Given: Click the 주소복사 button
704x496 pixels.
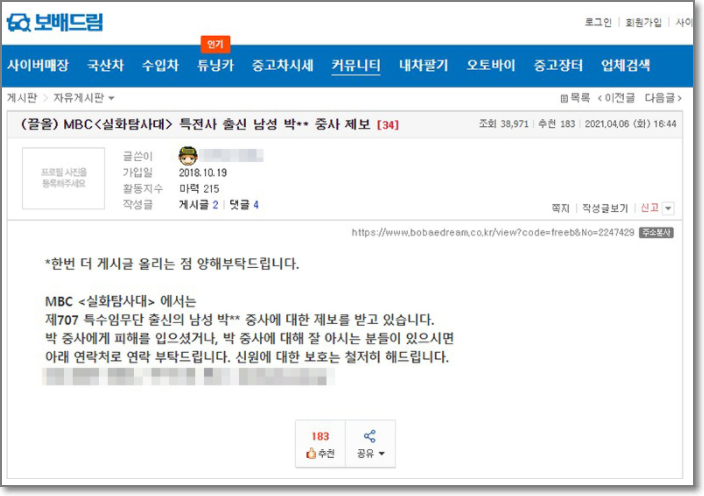Looking at the screenshot, I should tap(656, 233).
